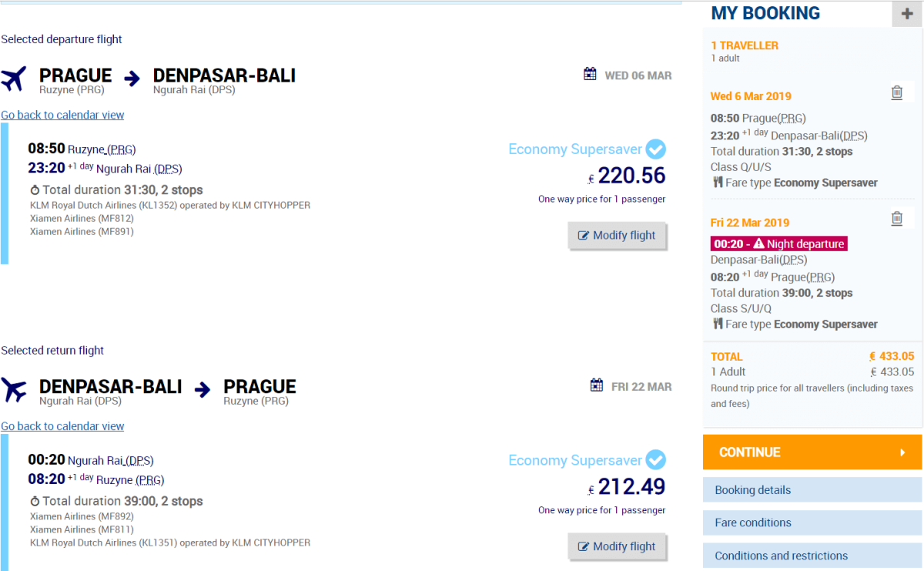Modify the Denpasar-Bali to Prague return flight

(617, 547)
